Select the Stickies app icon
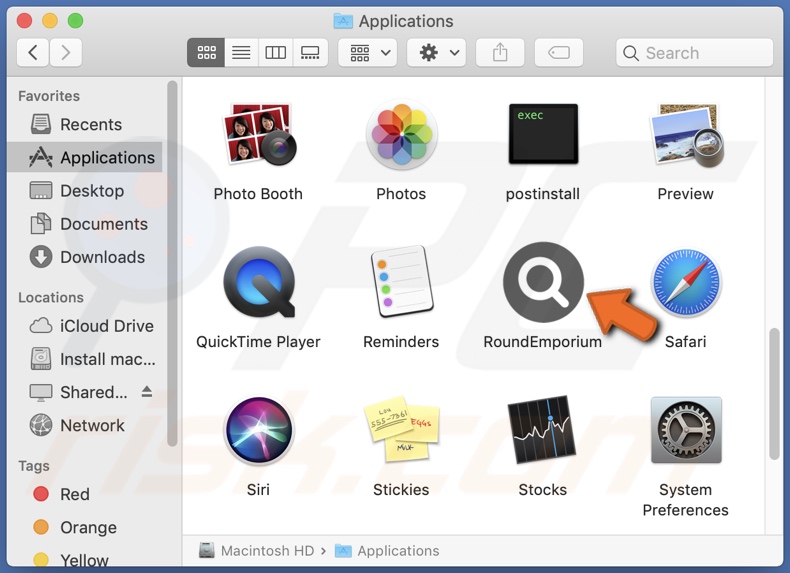Viewport: 790px width, 573px height. click(x=402, y=429)
